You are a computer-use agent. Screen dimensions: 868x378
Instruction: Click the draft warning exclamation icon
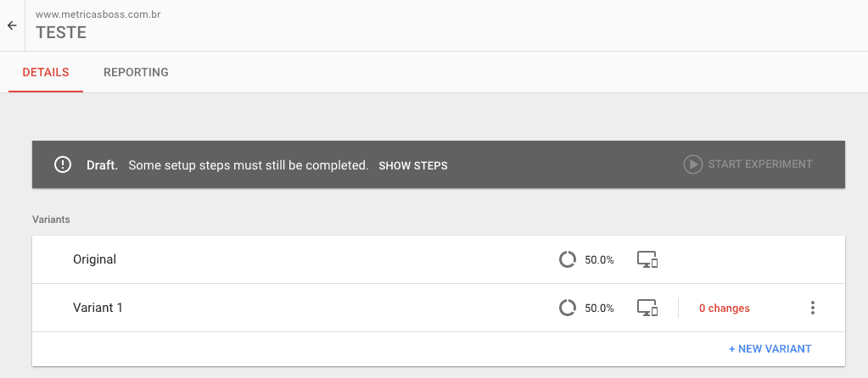coord(63,164)
